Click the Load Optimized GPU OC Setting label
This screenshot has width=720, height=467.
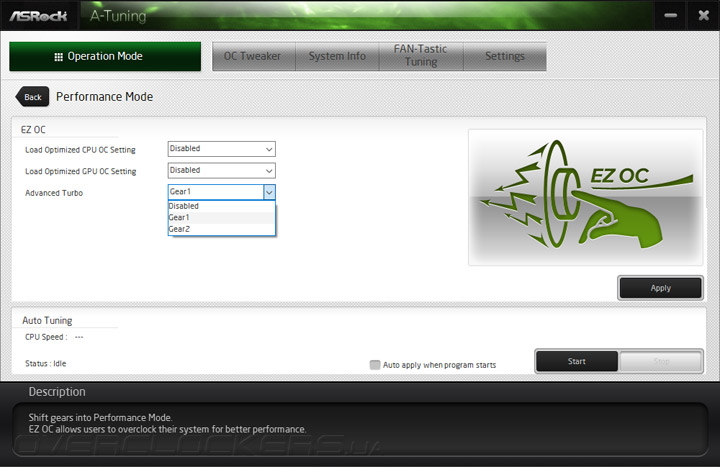81,171
